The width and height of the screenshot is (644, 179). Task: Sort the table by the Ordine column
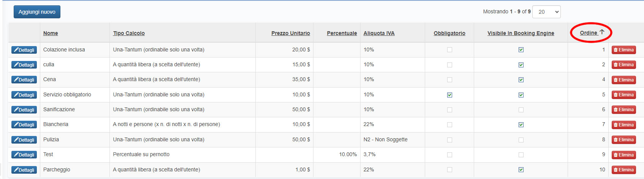coord(589,33)
